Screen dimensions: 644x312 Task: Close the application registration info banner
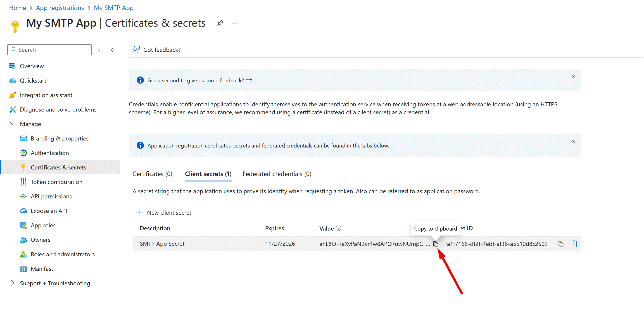click(573, 142)
